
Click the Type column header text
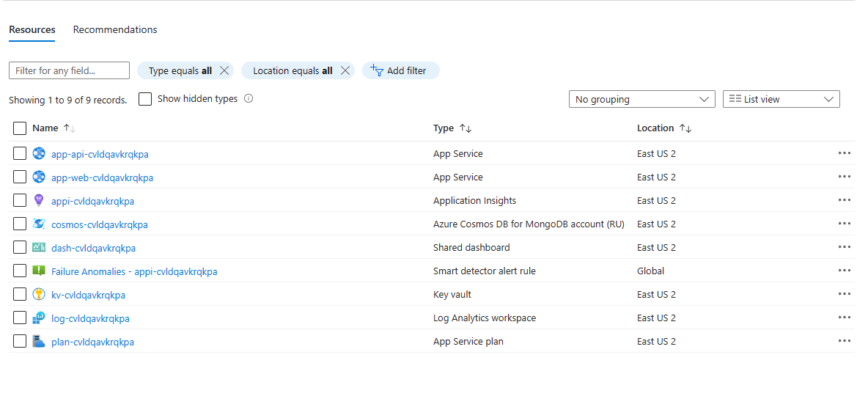pyautogui.click(x=444, y=128)
